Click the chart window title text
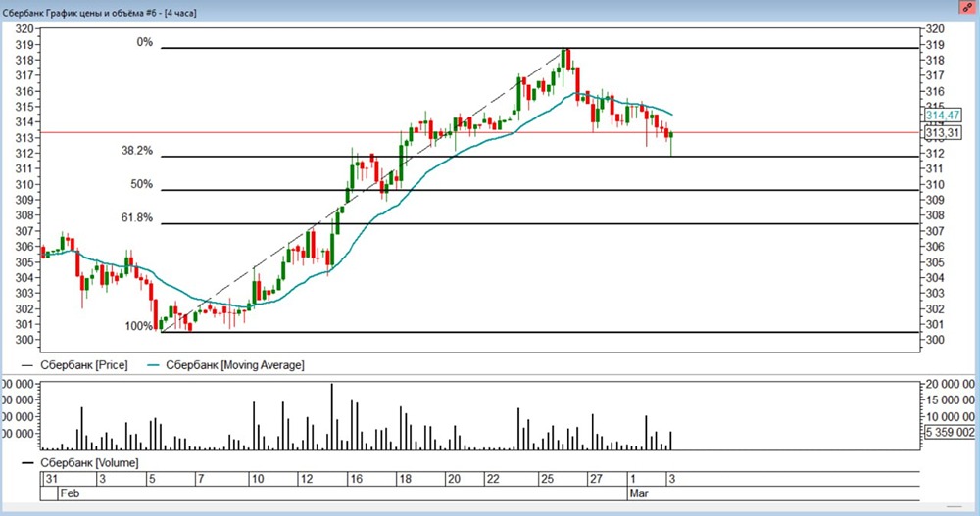980x516 pixels. (x=99, y=13)
